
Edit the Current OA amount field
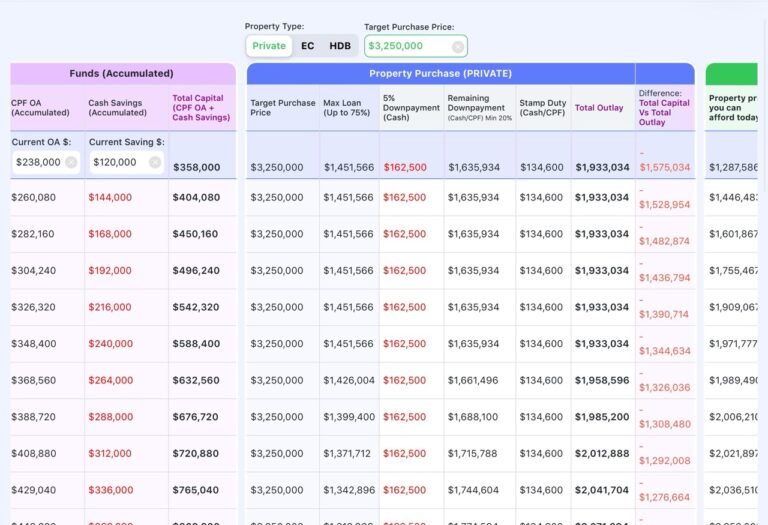tap(46, 162)
